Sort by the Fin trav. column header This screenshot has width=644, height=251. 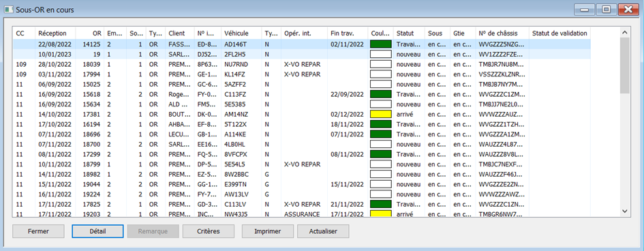pos(347,33)
